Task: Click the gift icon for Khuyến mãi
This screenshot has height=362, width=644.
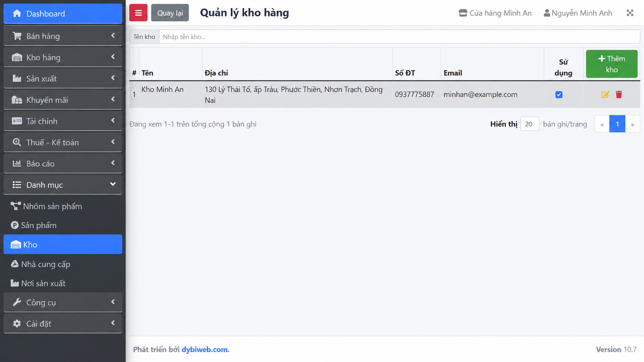Action: [x=17, y=100]
